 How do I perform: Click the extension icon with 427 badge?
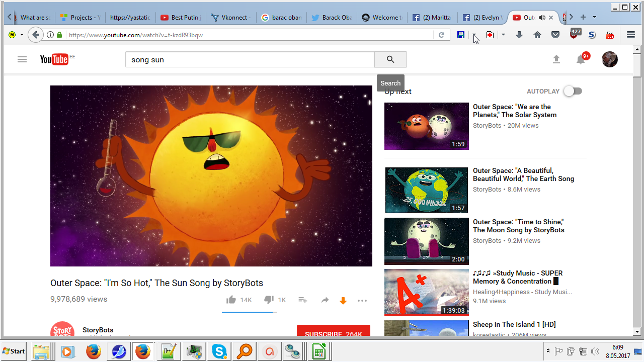pos(575,34)
